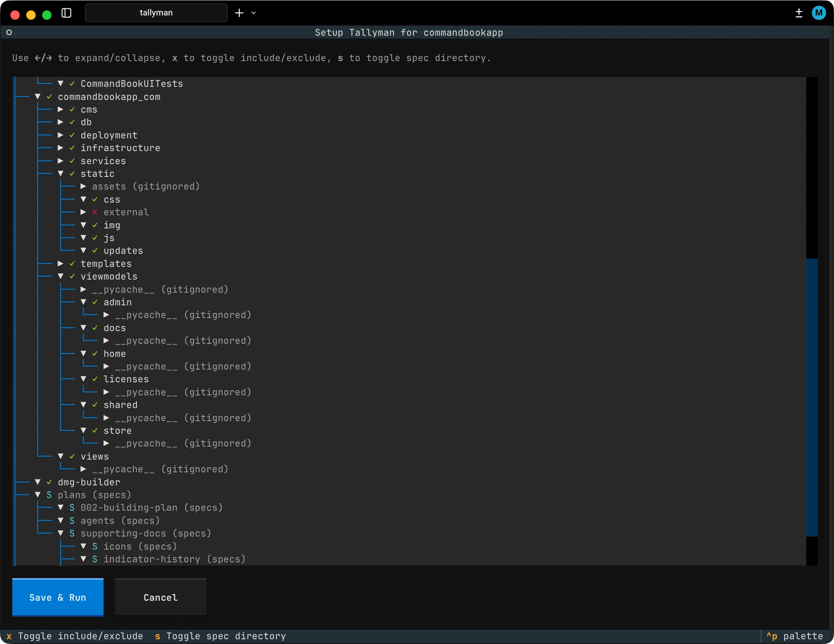Click the S spec marker on plans
The height and width of the screenshot is (644, 834).
[x=49, y=495]
